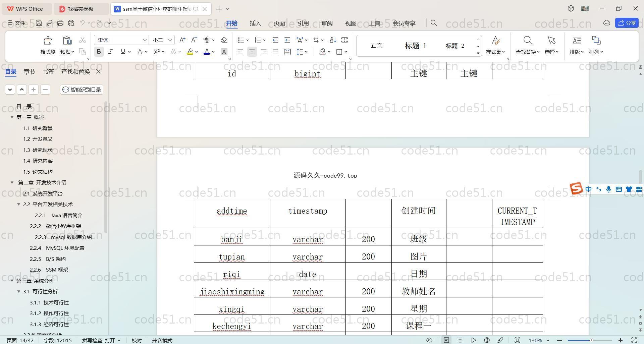Switch to 章节 navigation tab
The image size is (644, 344).
(x=29, y=71)
